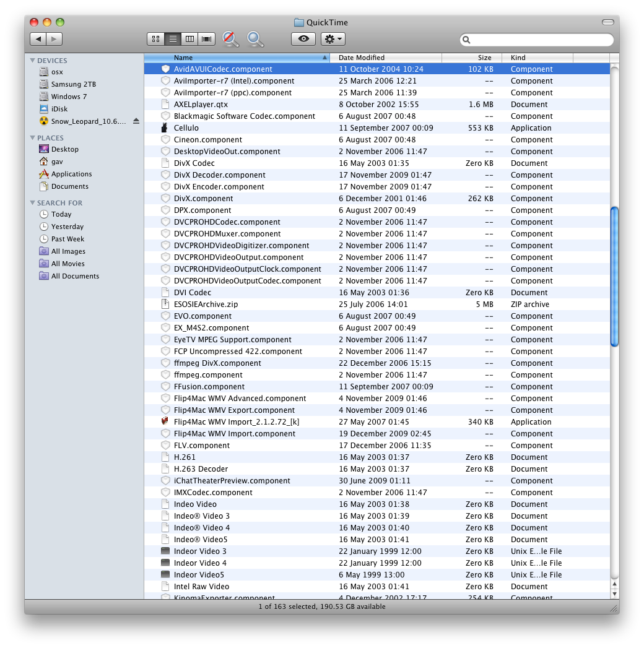Open Applications in the sidebar

pyautogui.click(x=71, y=174)
